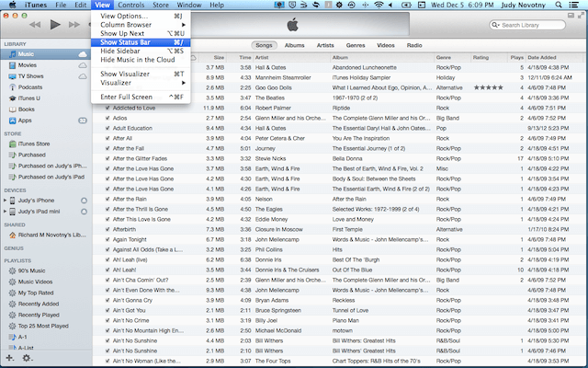Switch to the Albums tab

point(294,45)
